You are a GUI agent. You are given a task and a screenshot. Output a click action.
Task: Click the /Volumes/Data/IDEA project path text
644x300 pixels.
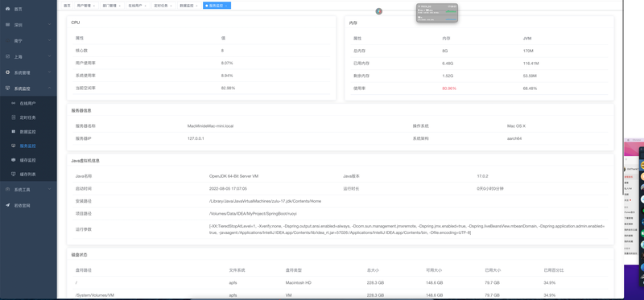coord(253,214)
